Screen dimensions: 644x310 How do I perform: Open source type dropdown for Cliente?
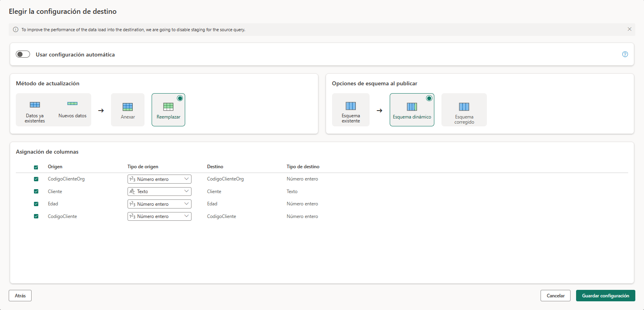(x=159, y=192)
